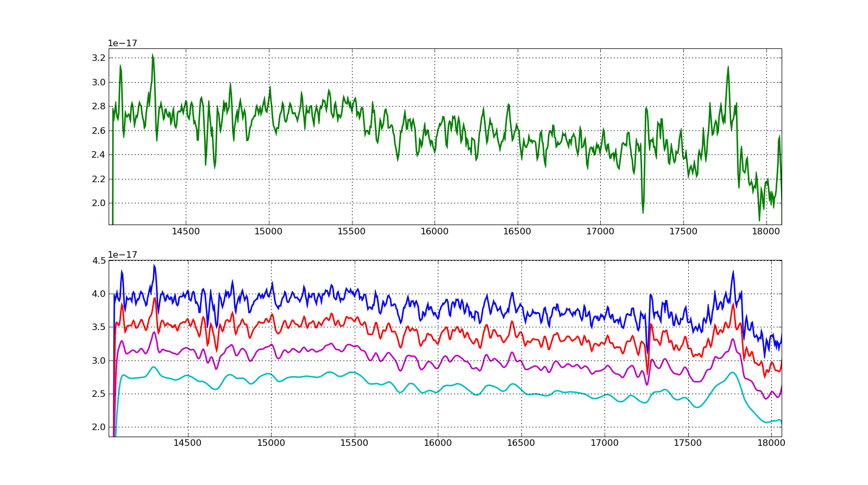Click the 15000 x-axis label under multi-curve plot

[x=271, y=443]
